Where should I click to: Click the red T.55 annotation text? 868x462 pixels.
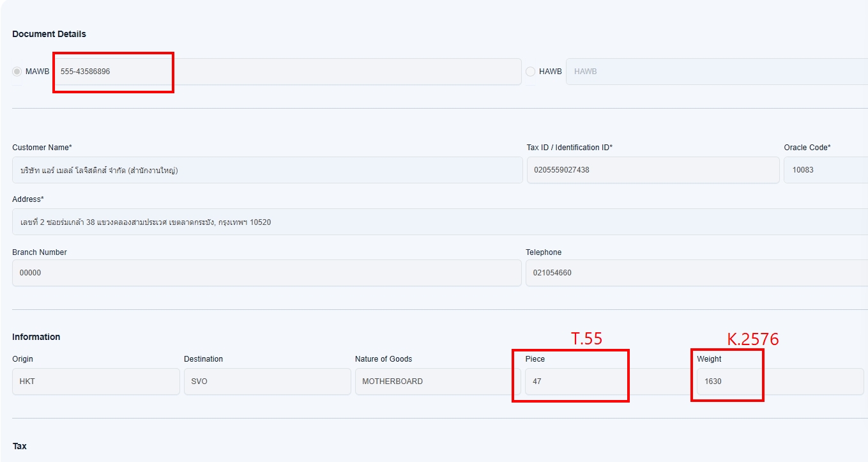coord(586,339)
